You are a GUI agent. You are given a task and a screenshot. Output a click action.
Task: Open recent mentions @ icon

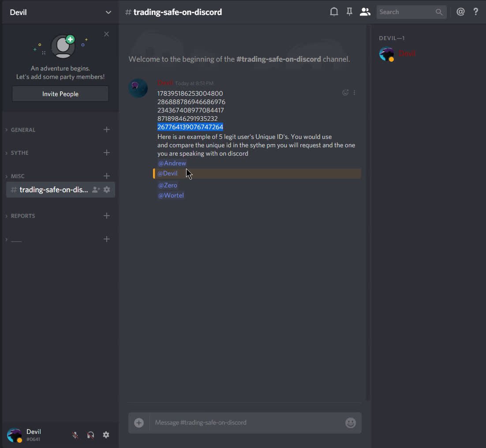460,12
